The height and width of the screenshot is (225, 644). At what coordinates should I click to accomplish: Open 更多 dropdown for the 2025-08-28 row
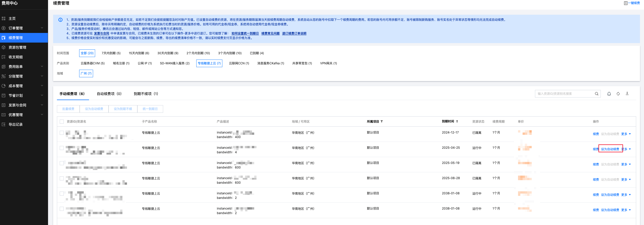tap(626, 180)
